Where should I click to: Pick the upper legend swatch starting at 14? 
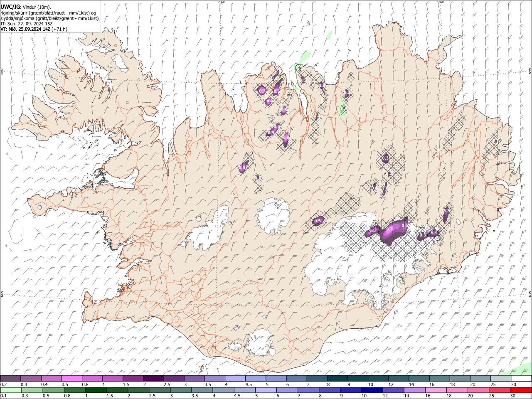pos(418,378)
